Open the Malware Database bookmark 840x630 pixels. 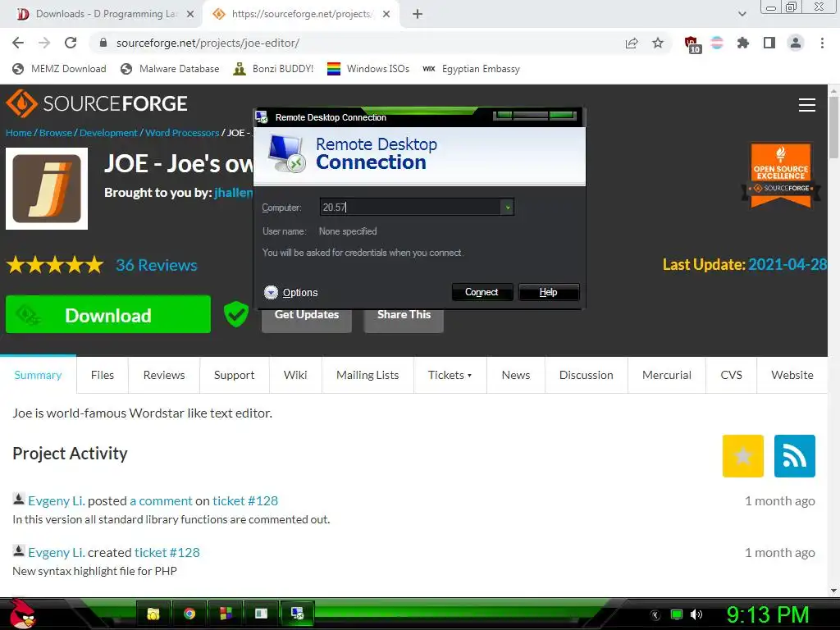point(170,69)
